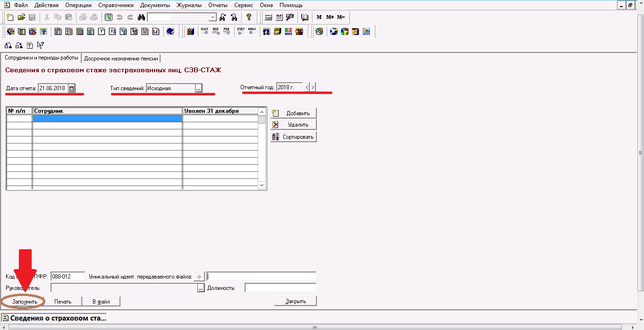The width and height of the screenshot is (644, 330).
Task: Switch to Досрочное назначение пенсии tab
Action: coord(121,59)
